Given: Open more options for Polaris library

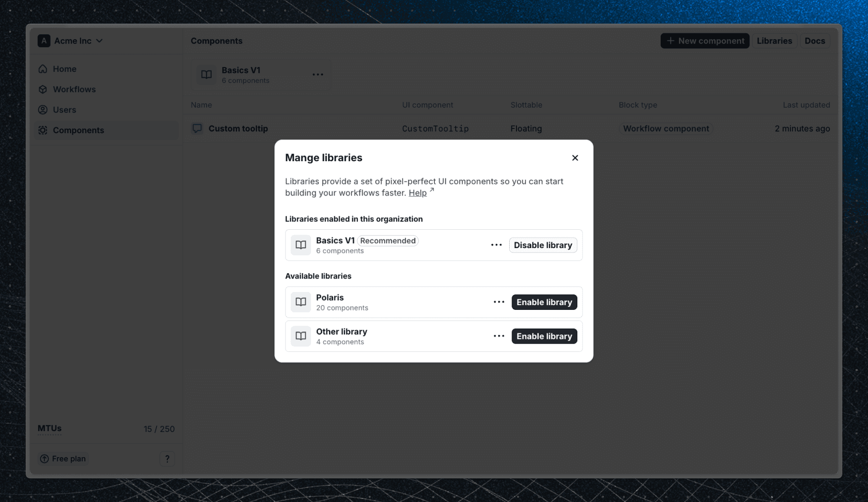Looking at the screenshot, I should [499, 302].
